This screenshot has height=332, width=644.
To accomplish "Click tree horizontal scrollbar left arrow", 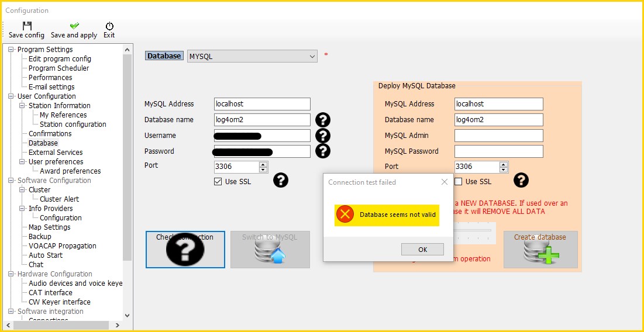I will tap(8, 325).
